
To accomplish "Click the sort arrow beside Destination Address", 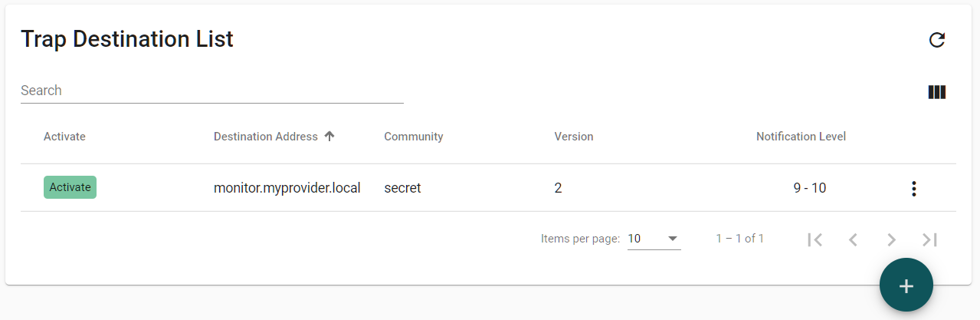I will pyautogui.click(x=329, y=137).
